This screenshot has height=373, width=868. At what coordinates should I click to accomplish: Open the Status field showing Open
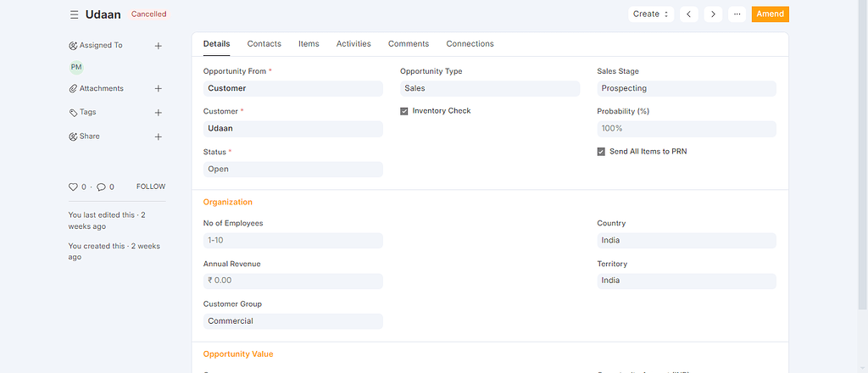[x=292, y=170]
